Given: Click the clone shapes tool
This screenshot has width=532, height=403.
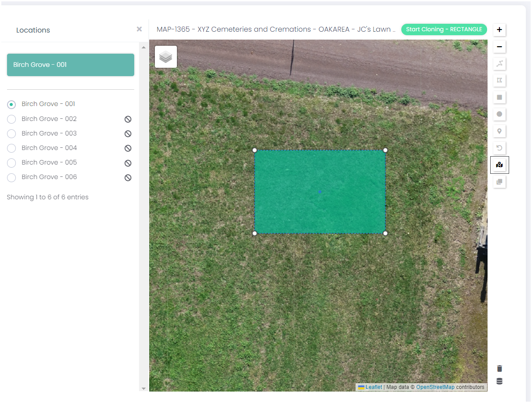Looking at the screenshot, I should (x=499, y=182).
